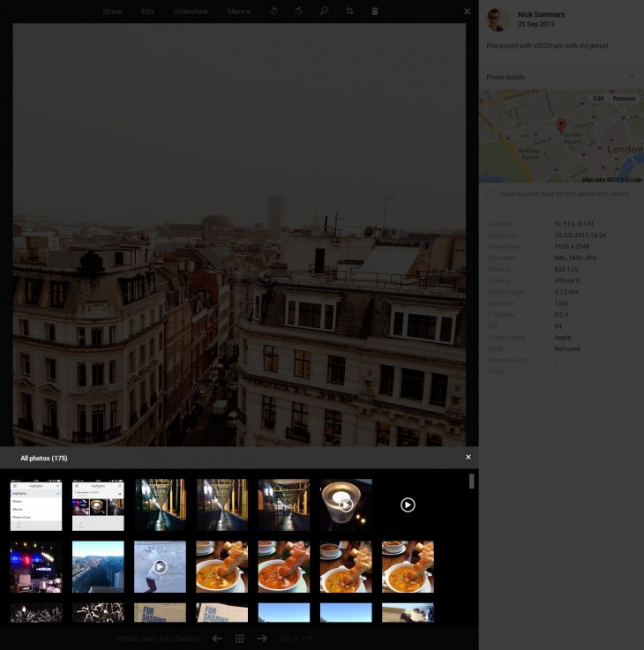Toggle the photo grid view icon
This screenshot has width=644, height=650.
pyautogui.click(x=240, y=639)
